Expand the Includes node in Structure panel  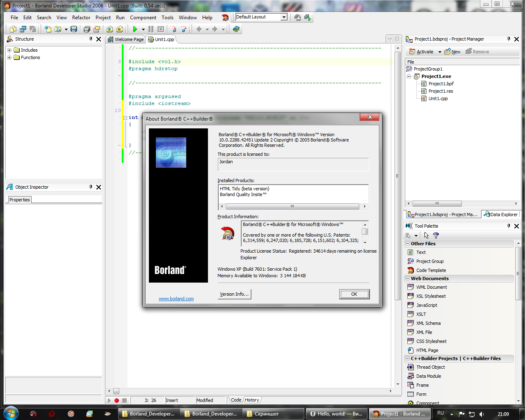coord(9,50)
